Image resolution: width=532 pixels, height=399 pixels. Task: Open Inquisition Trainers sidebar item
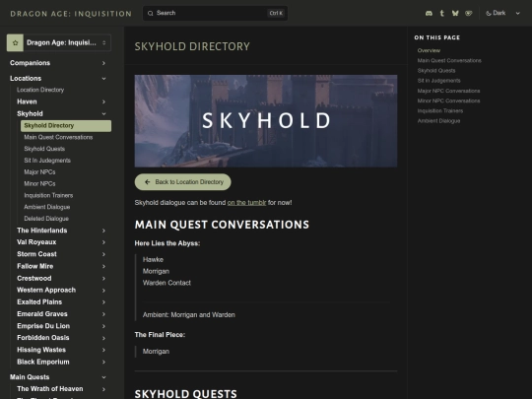point(48,195)
